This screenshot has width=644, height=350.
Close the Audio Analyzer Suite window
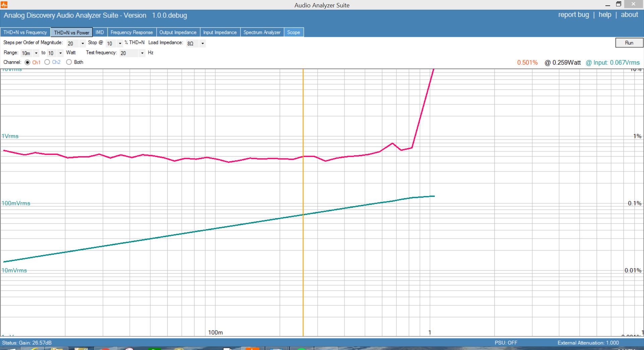633,4
